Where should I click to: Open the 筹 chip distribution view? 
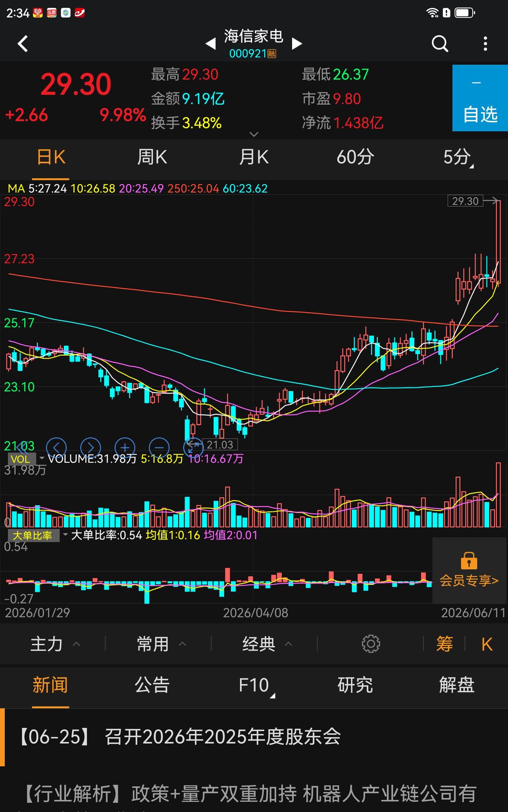[444, 644]
